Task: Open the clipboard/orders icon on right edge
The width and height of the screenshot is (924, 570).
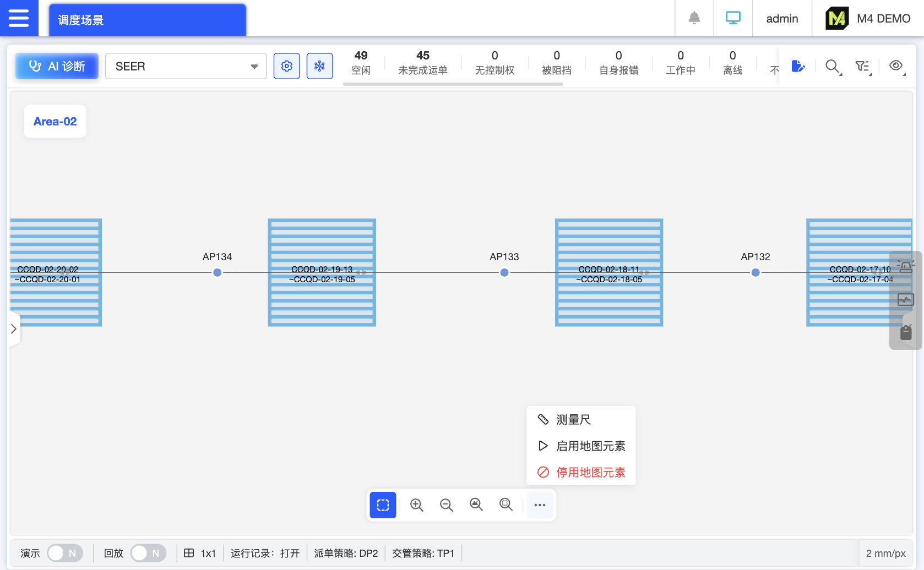Action: click(x=906, y=331)
